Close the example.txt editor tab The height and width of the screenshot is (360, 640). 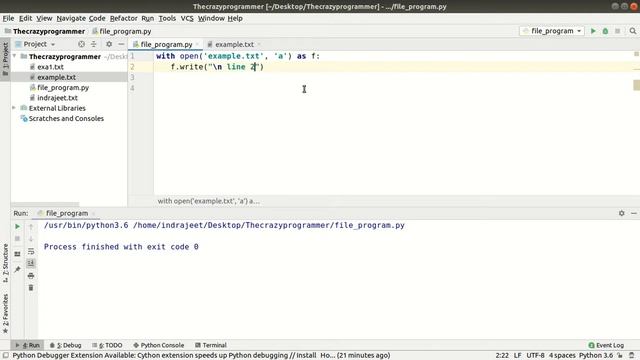pyautogui.click(x=259, y=44)
